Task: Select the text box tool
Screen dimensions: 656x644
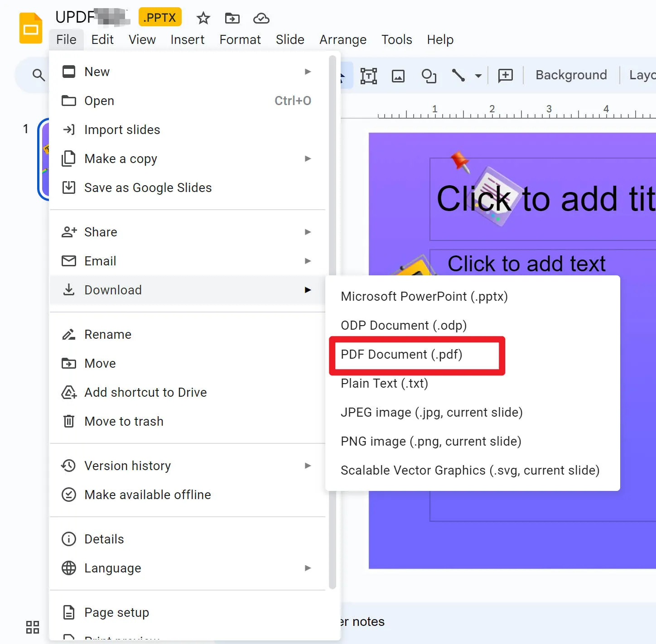Action: pyautogui.click(x=369, y=75)
